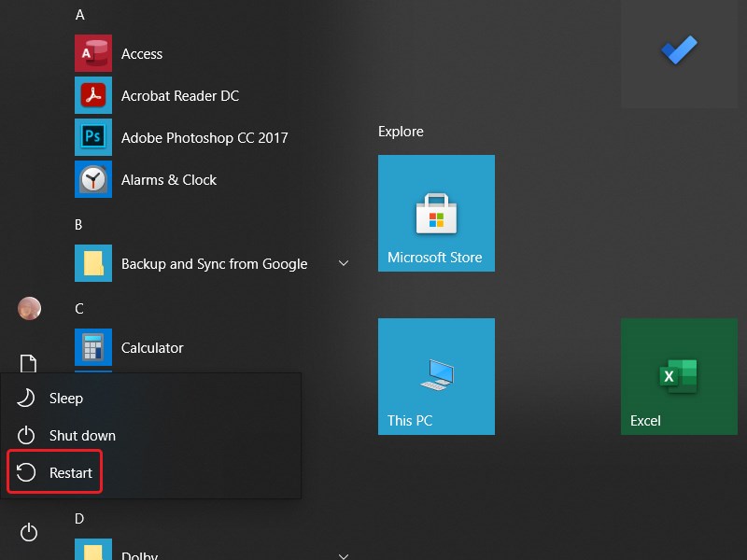
Task: Open the Dolby folder icon
Action: click(x=93, y=549)
